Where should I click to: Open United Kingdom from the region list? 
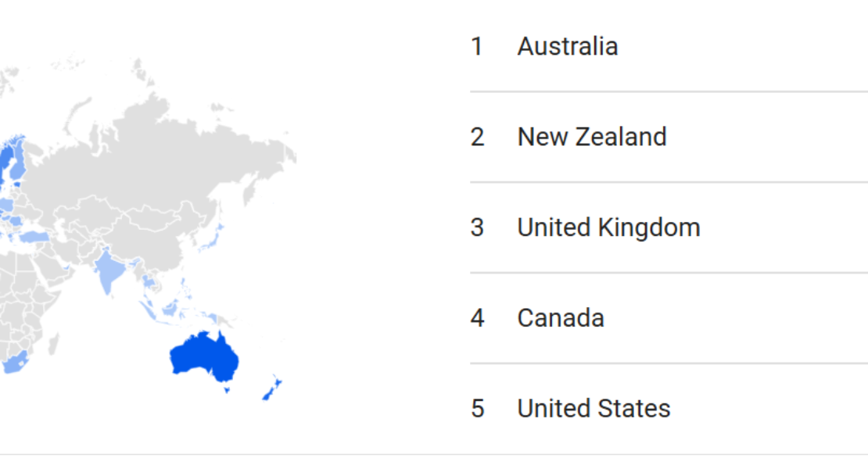pyautogui.click(x=608, y=227)
